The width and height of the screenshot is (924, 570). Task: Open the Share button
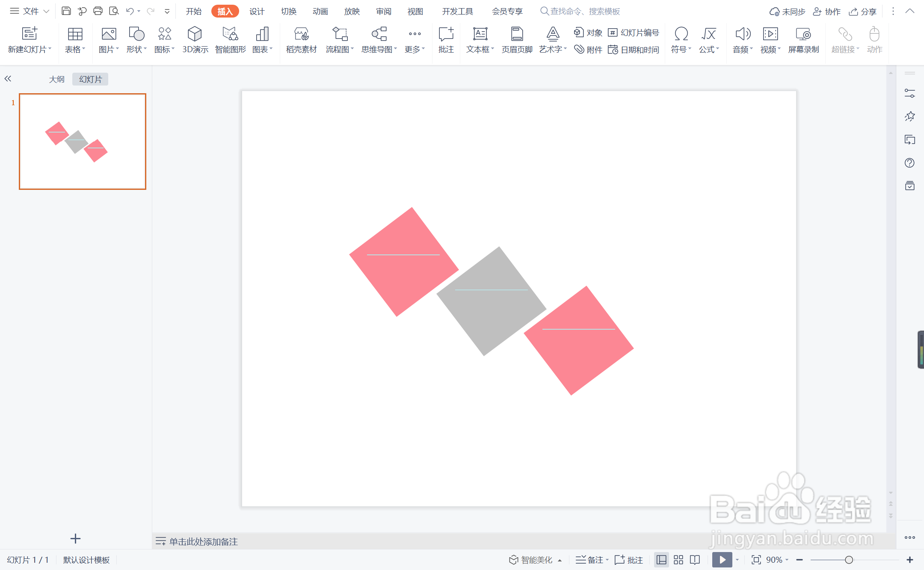pyautogui.click(x=863, y=12)
